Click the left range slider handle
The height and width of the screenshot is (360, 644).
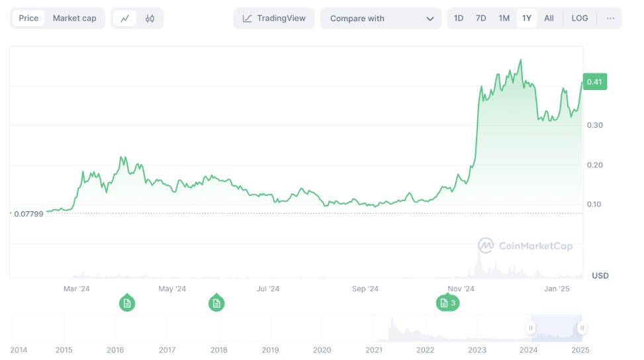[531, 328]
